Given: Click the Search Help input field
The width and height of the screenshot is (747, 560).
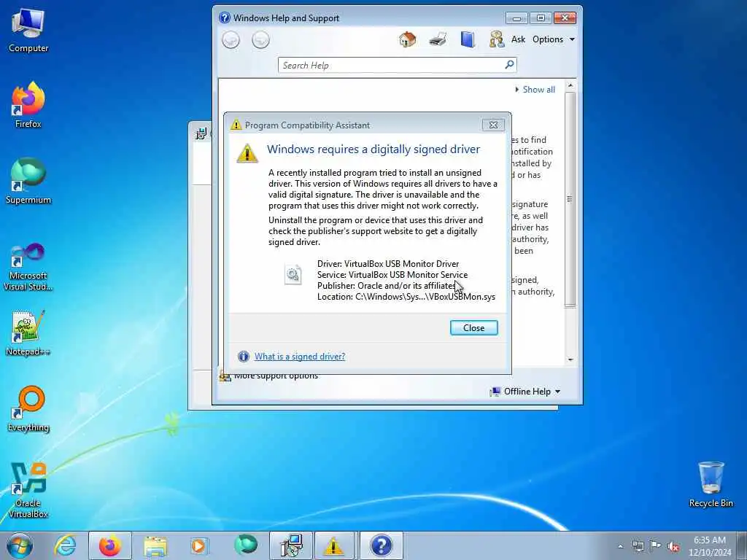Looking at the screenshot, I should pyautogui.click(x=397, y=65).
